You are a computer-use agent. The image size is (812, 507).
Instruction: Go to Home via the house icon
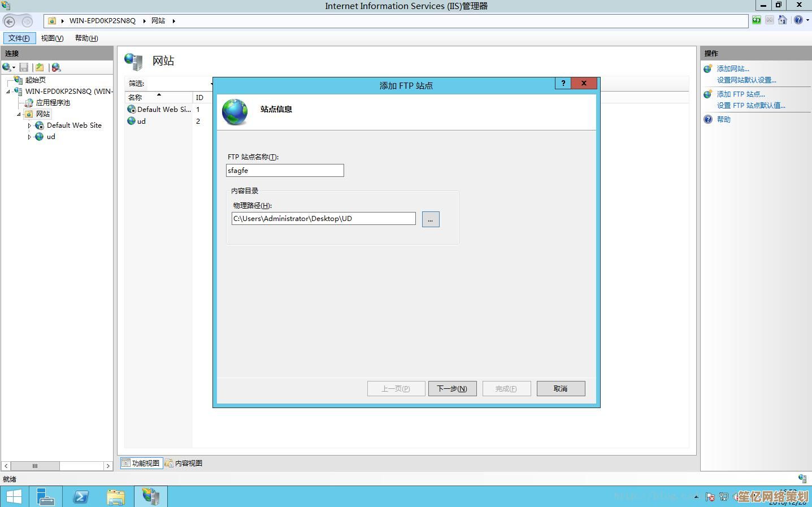(783, 20)
